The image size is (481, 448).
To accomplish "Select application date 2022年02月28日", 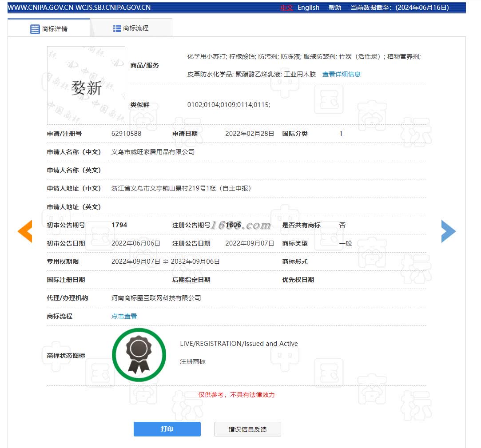I will [x=250, y=134].
